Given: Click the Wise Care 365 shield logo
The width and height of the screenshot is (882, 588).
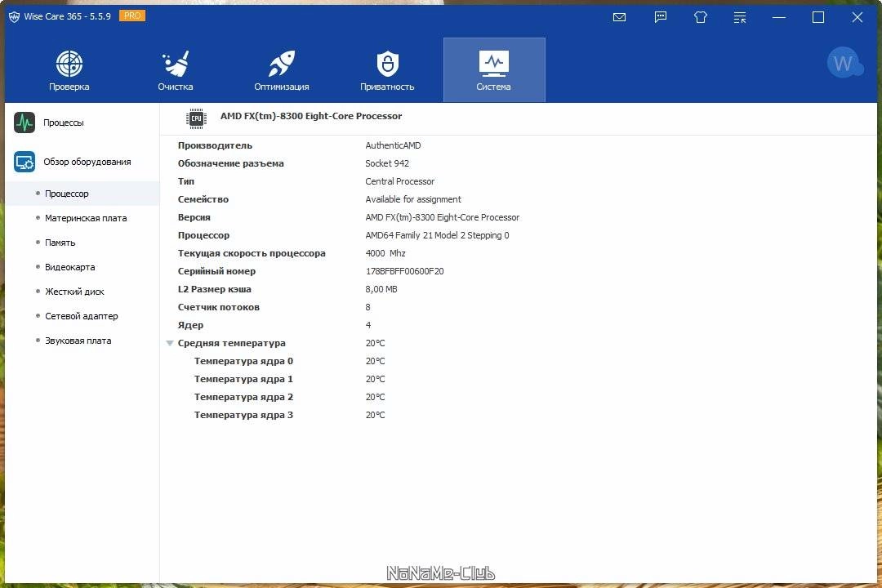Looking at the screenshot, I should click(14, 17).
